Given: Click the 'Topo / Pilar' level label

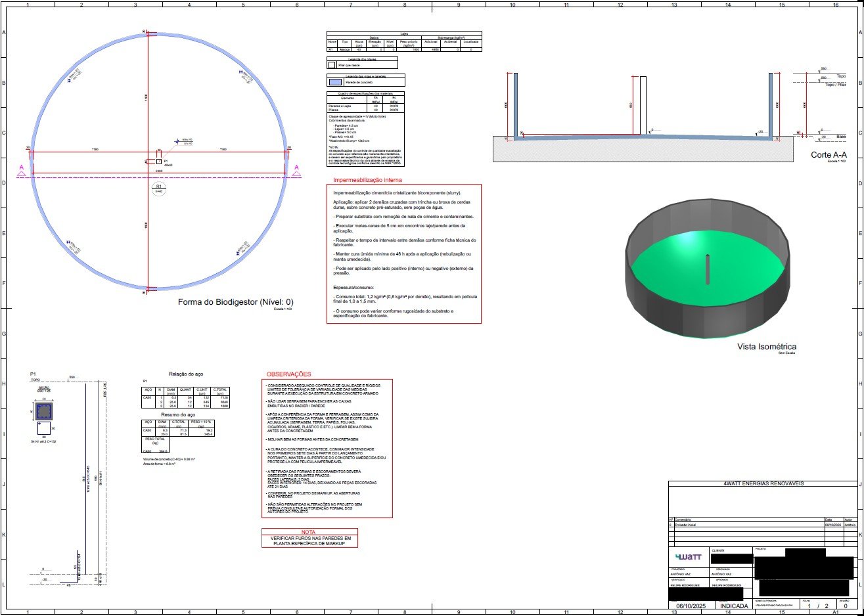Looking at the screenshot, I should click(x=835, y=85).
